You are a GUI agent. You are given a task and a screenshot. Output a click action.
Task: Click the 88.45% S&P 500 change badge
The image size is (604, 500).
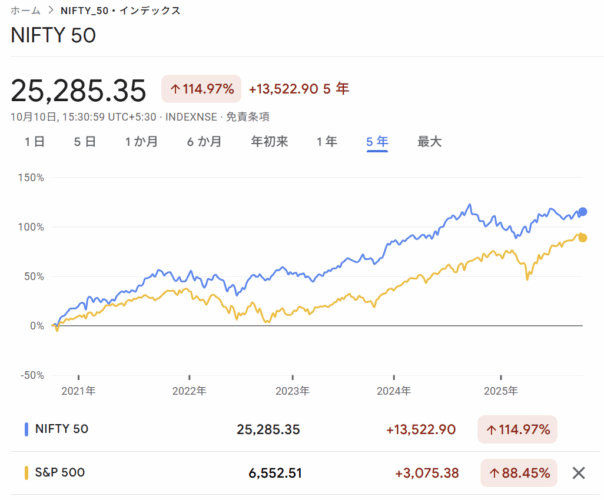click(x=518, y=473)
